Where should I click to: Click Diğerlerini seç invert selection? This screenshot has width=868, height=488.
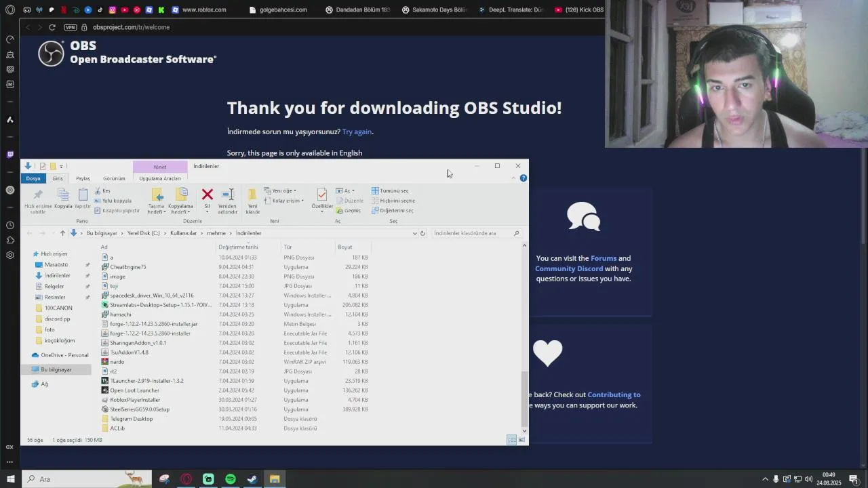point(393,210)
